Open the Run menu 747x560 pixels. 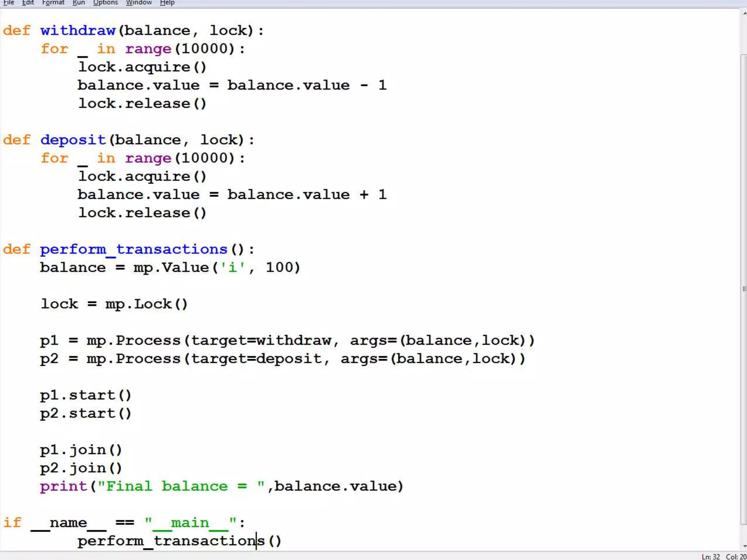[x=78, y=3]
